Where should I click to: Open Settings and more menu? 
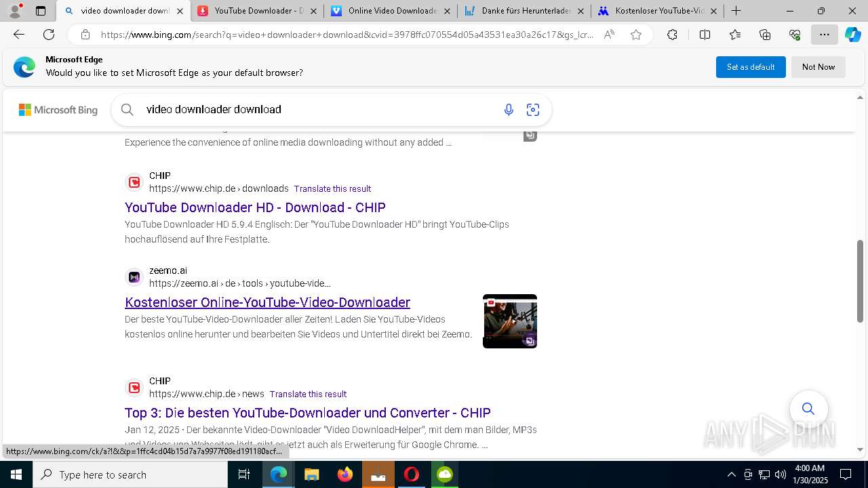tap(825, 35)
